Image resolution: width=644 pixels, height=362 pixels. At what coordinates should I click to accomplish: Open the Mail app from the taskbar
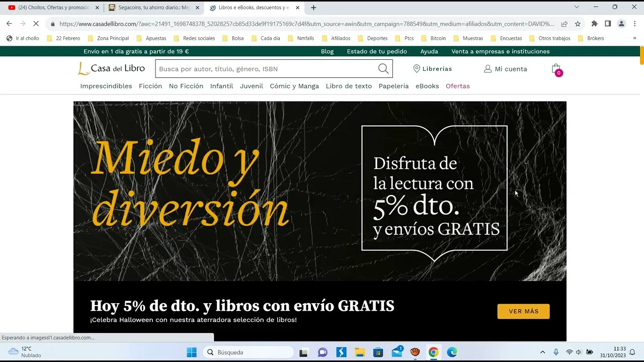[x=396, y=352]
